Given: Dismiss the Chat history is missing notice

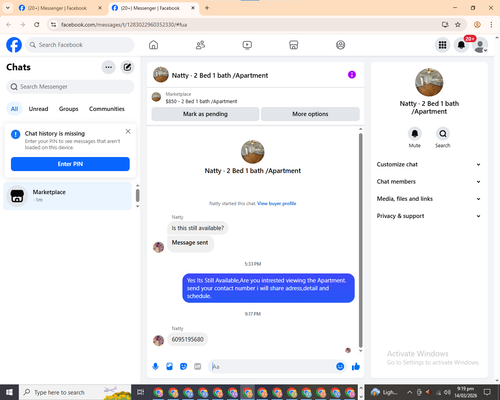Looking at the screenshot, I should pos(128,131).
